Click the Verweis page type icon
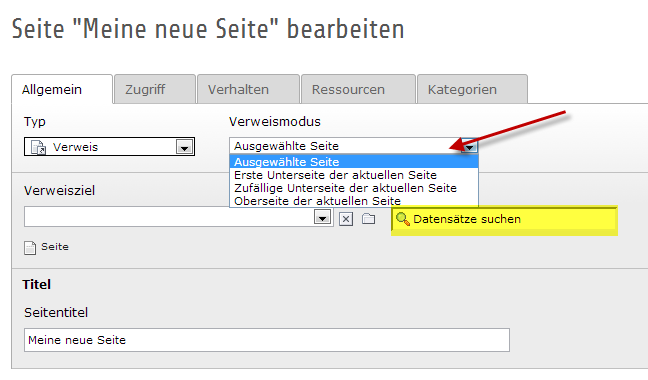Viewport: 648px width, 380px height. [38, 147]
